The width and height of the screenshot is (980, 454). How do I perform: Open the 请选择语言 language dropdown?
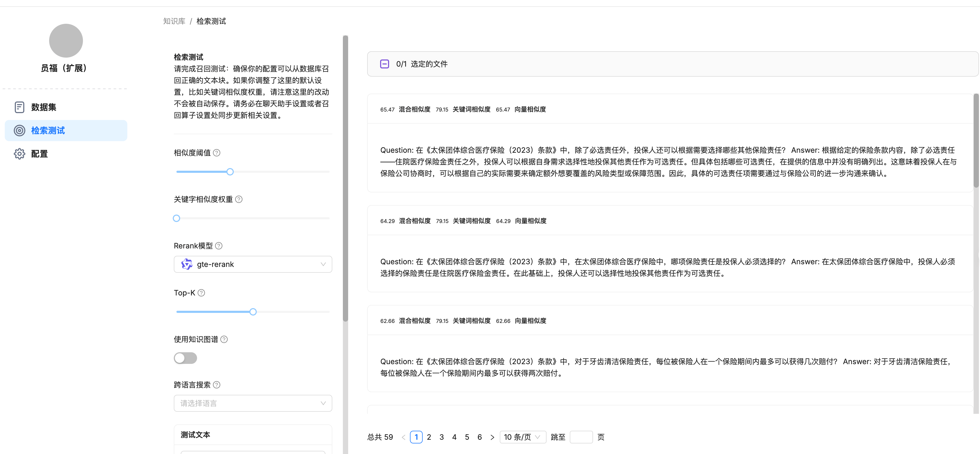(253, 403)
